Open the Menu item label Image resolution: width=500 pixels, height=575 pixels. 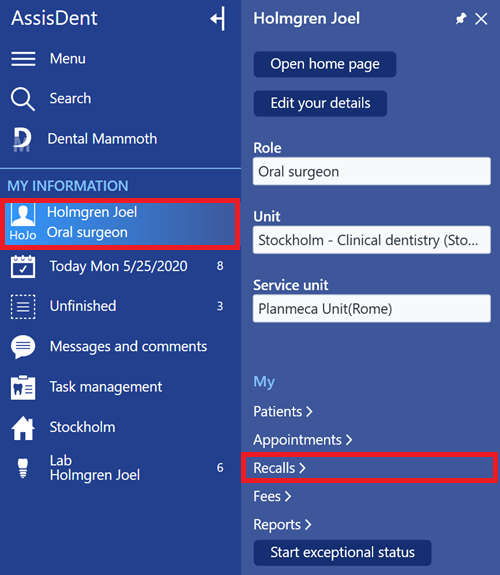(x=68, y=59)
